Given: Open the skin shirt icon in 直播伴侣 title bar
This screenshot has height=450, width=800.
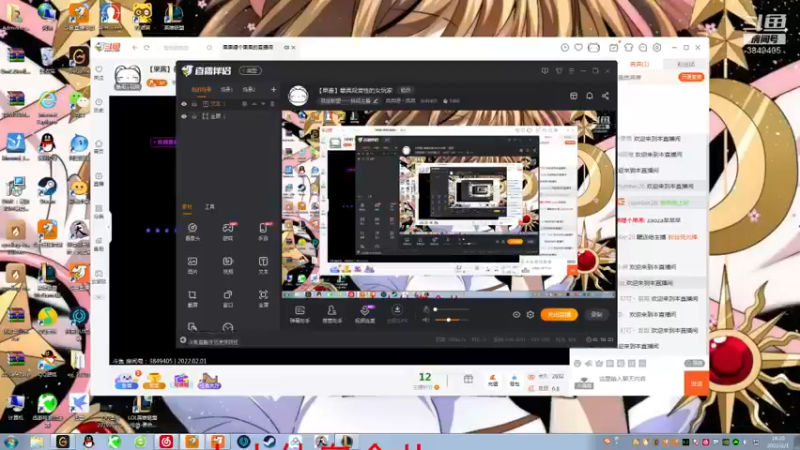Looking at the screenshot, I should coord(559,71).
